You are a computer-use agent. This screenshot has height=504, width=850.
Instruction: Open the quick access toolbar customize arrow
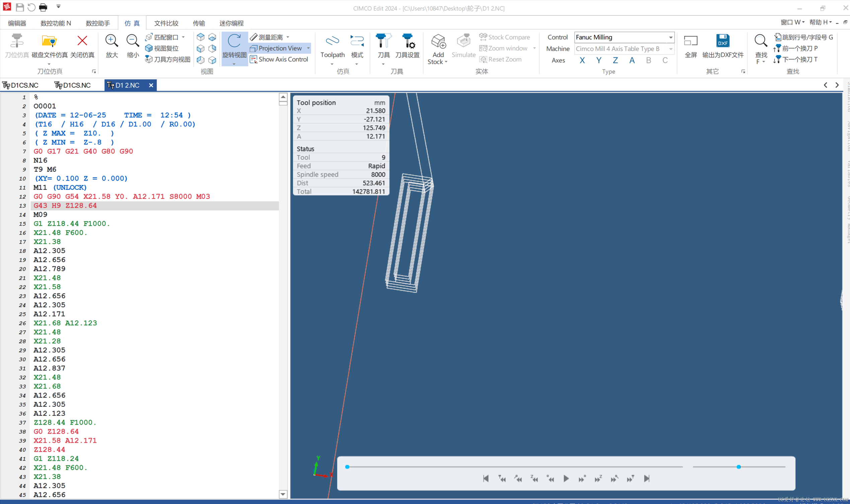tap(59, 6)
